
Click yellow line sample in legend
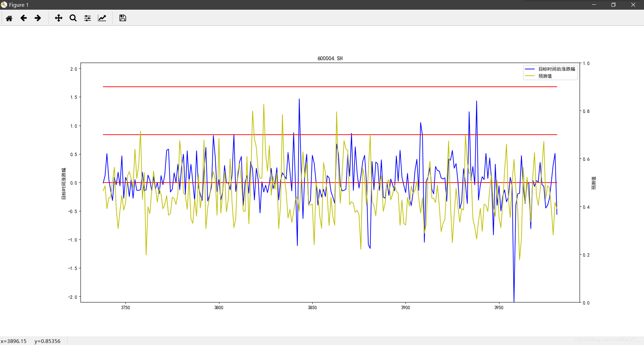[530, 76]
